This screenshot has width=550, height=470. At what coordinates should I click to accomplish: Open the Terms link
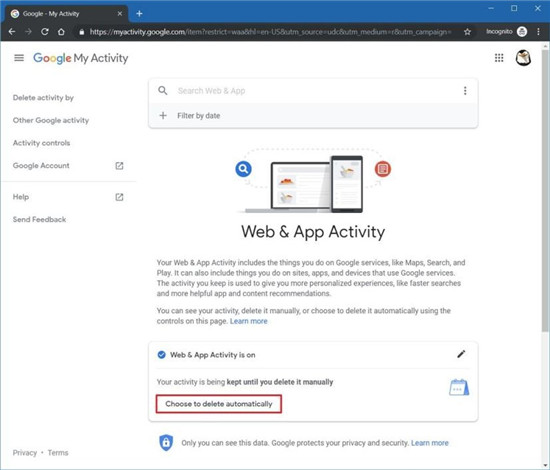click(x=58, y=452)
